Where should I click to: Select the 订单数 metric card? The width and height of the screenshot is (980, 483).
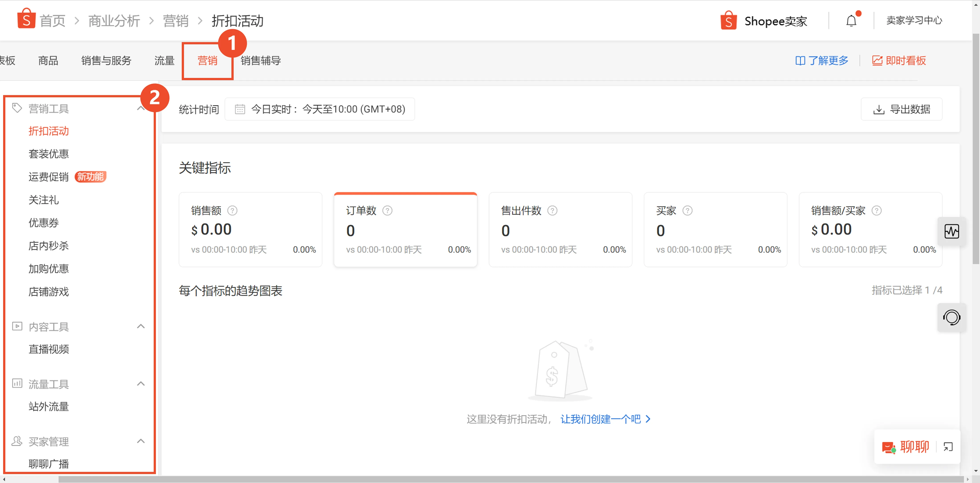click(x=405, y=229)
